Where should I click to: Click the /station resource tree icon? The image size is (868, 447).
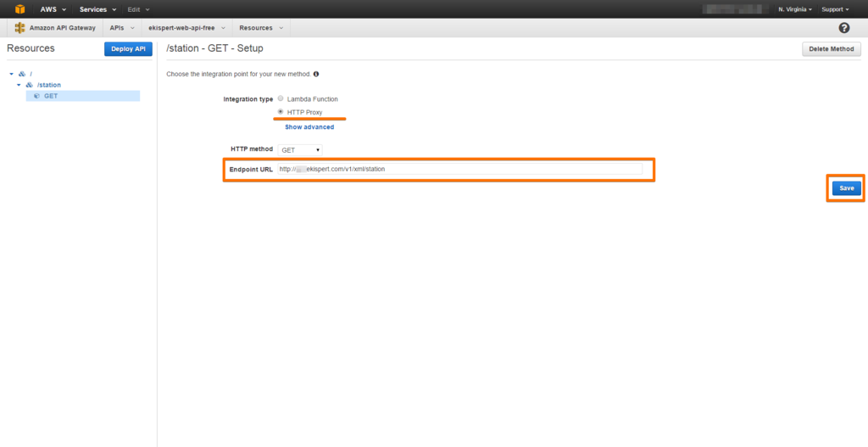point(30,85)
